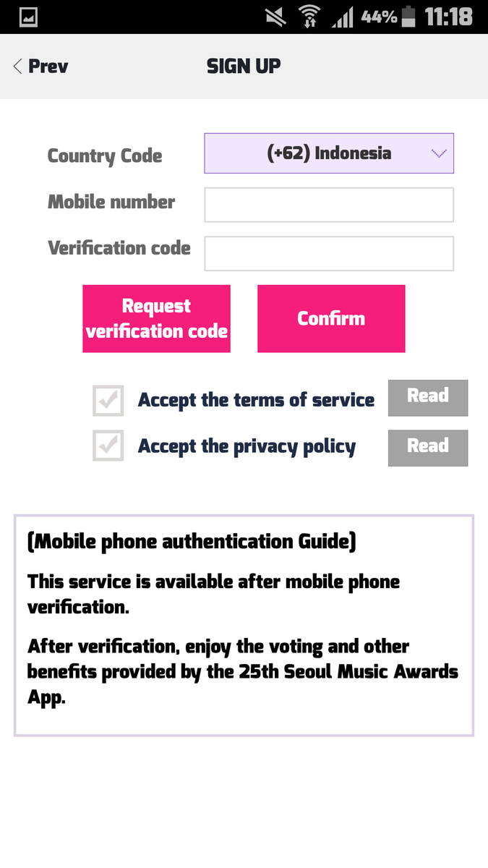Tap the signal strength icon in status bar
This screenshot has width=488, height=868.
click(x=342, y=17)
